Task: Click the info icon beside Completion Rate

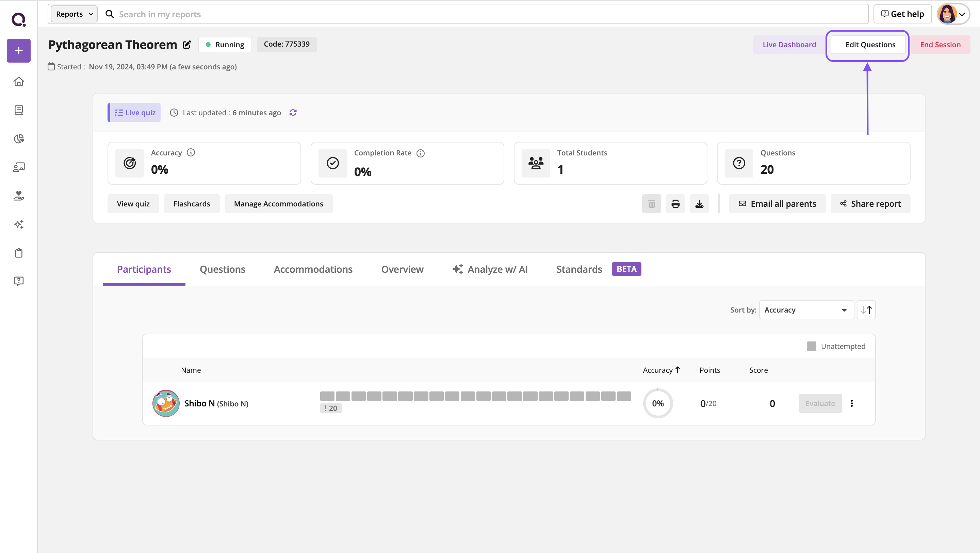Action: [x=420, y=153]
